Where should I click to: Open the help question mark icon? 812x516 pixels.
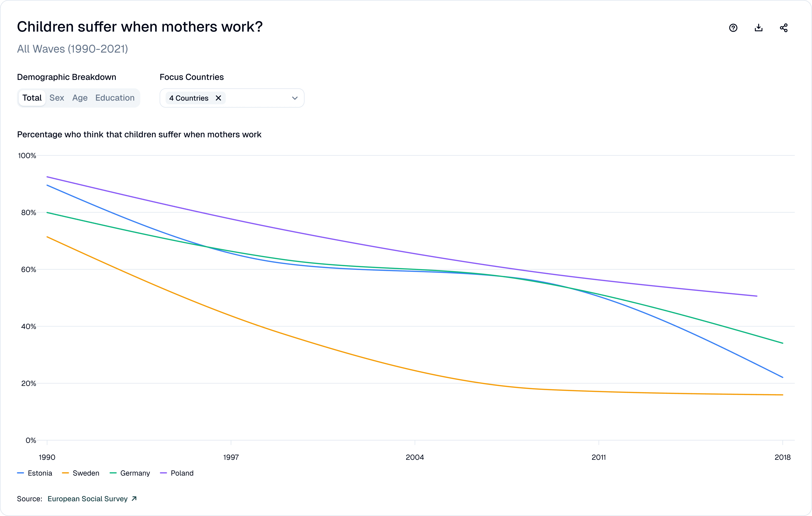[733, 28]
